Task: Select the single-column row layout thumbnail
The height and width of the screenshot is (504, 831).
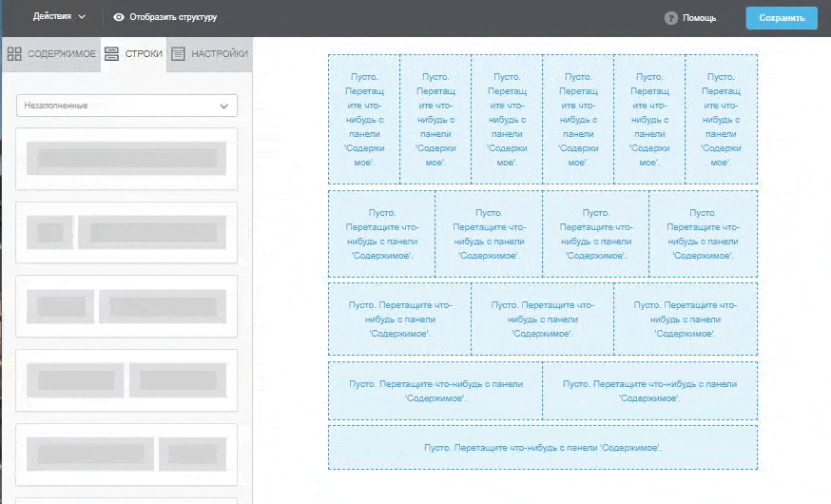Action: (126, 159)
